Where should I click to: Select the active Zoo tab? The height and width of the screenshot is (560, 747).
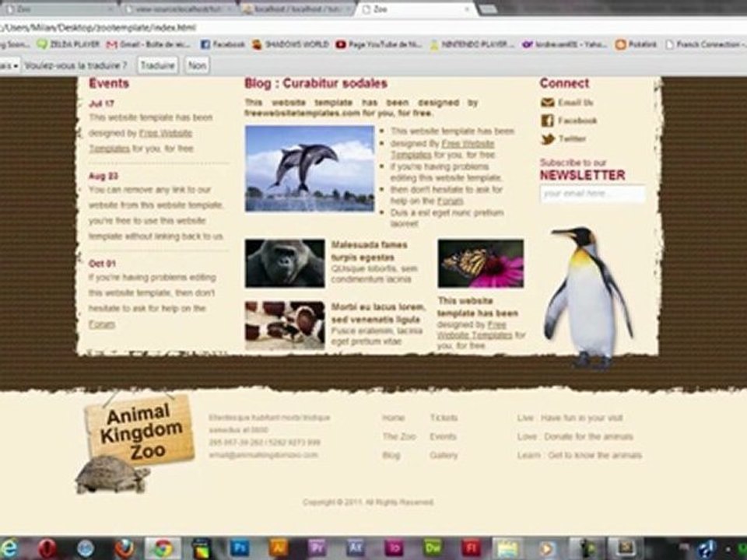click(x=416, y=9)
